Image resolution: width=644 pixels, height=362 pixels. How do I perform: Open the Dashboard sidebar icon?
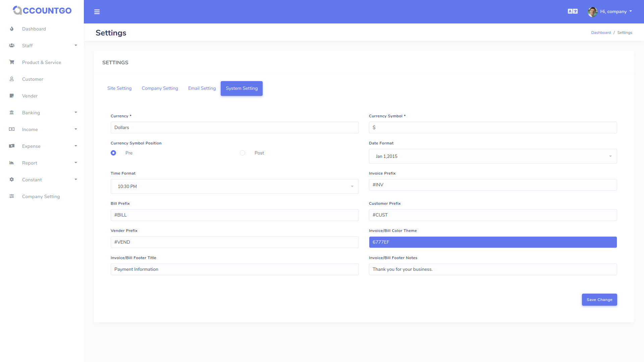(12, 29)
